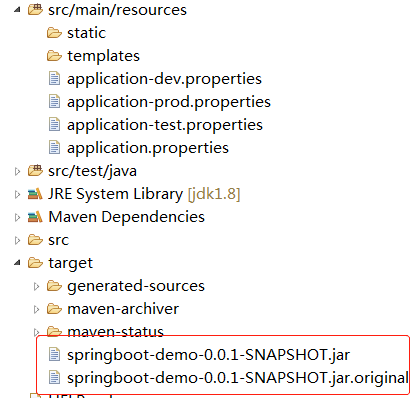Click the maven-status folder icon
This screenshot has width=420, height=398.
[54, 331]
